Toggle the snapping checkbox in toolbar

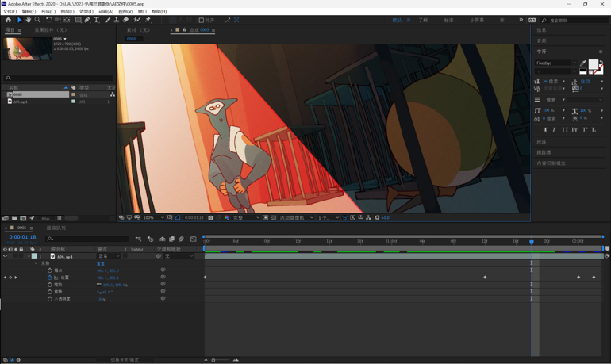coord(201,21)
